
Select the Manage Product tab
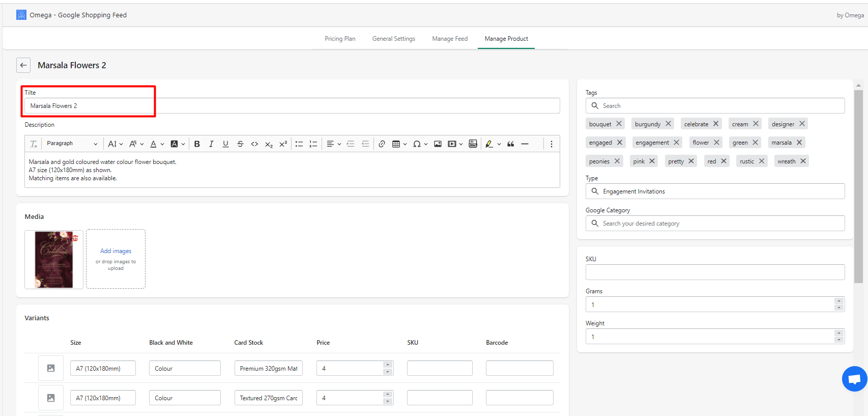coord(506,39)
